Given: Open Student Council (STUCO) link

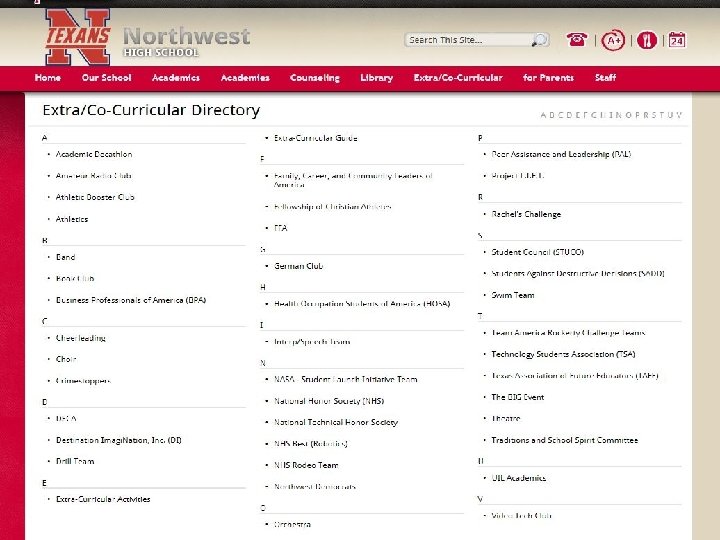Looking at the screenshot, I should 538,252.
